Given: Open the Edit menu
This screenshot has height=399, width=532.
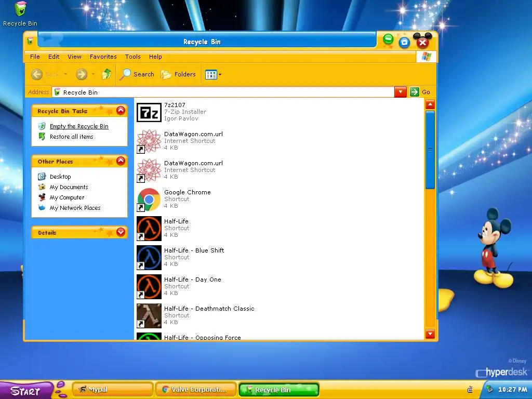Looking at the screenshot, I should pos(54,57).
